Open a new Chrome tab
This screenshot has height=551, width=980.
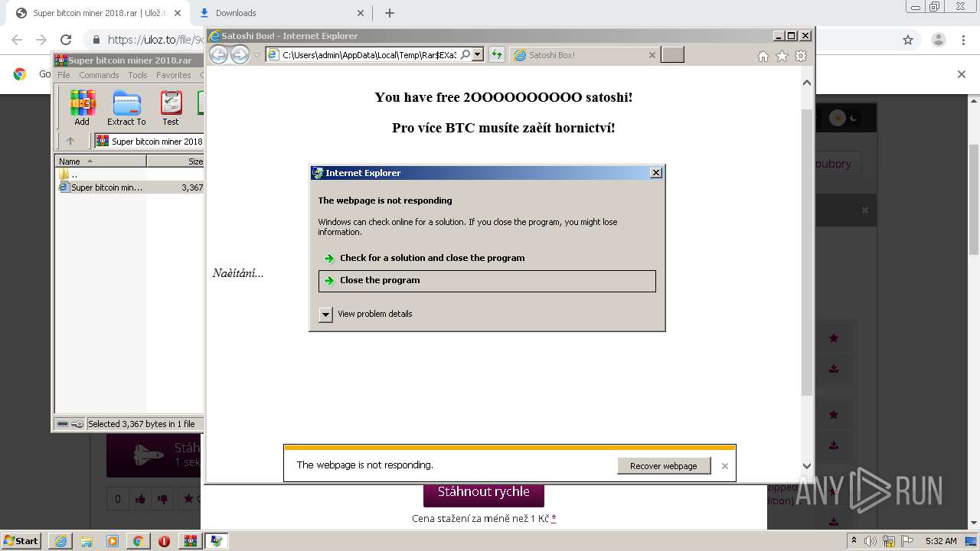pos(390,13)
